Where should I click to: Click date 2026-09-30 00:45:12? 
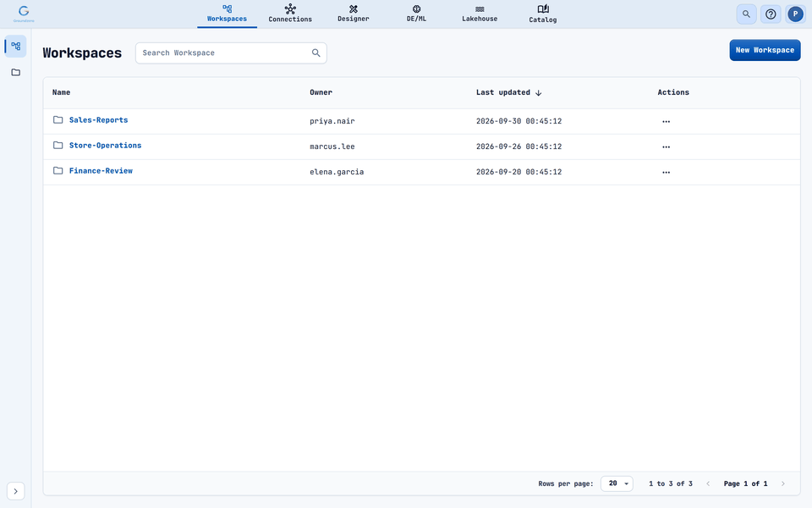click(x=518, y=121)
